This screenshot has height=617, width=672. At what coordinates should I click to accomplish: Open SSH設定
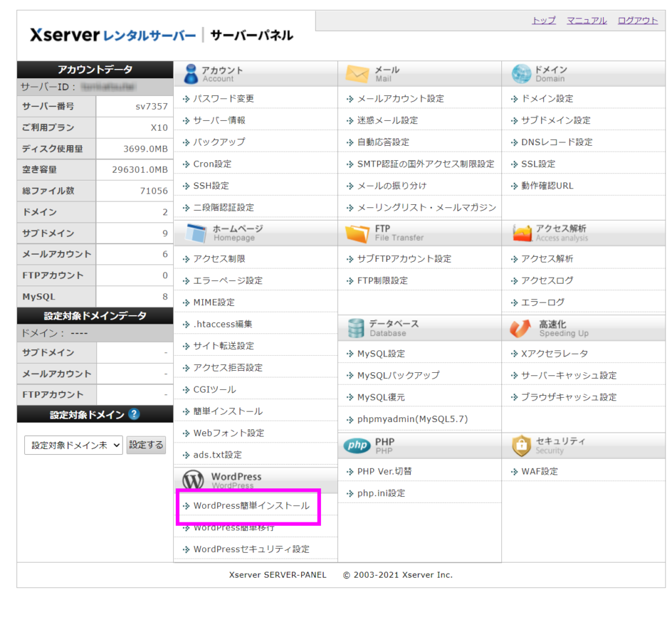[211, 186]
